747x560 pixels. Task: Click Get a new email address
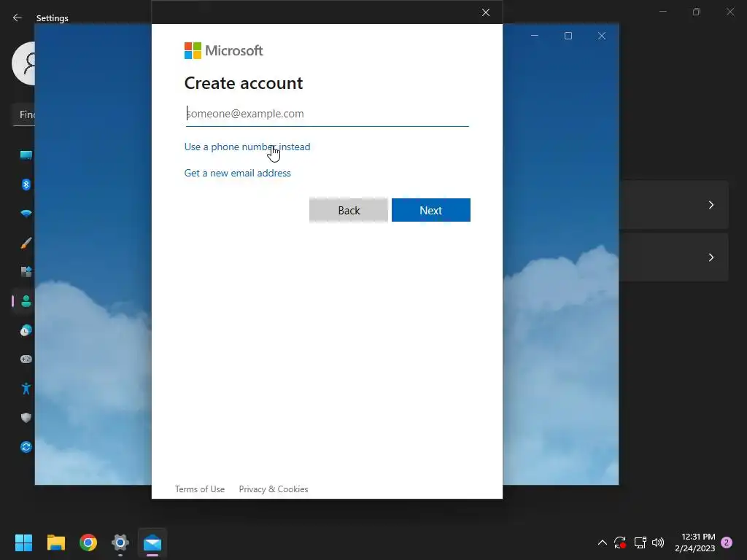pos(238,173)
